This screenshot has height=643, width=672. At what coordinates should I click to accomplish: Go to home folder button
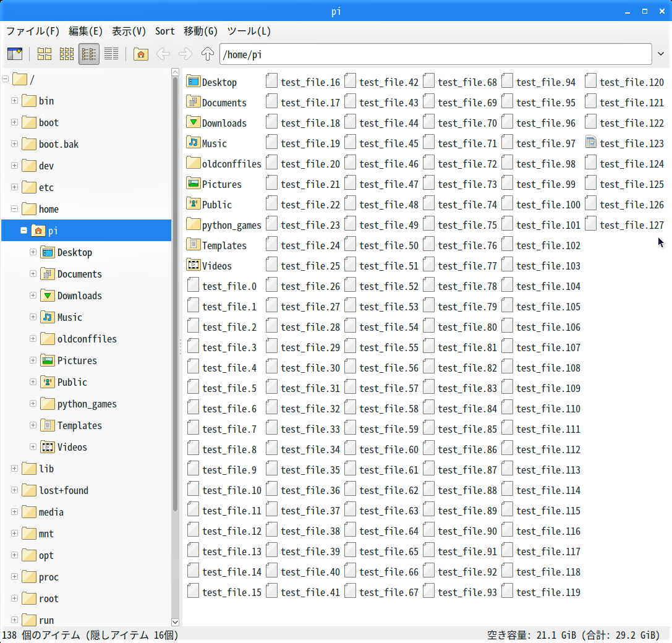click(x=140, y=54)
